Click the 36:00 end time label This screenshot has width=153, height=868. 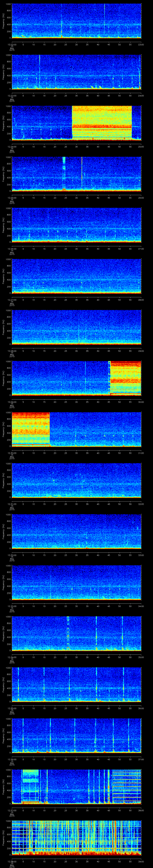pos(141,708)
